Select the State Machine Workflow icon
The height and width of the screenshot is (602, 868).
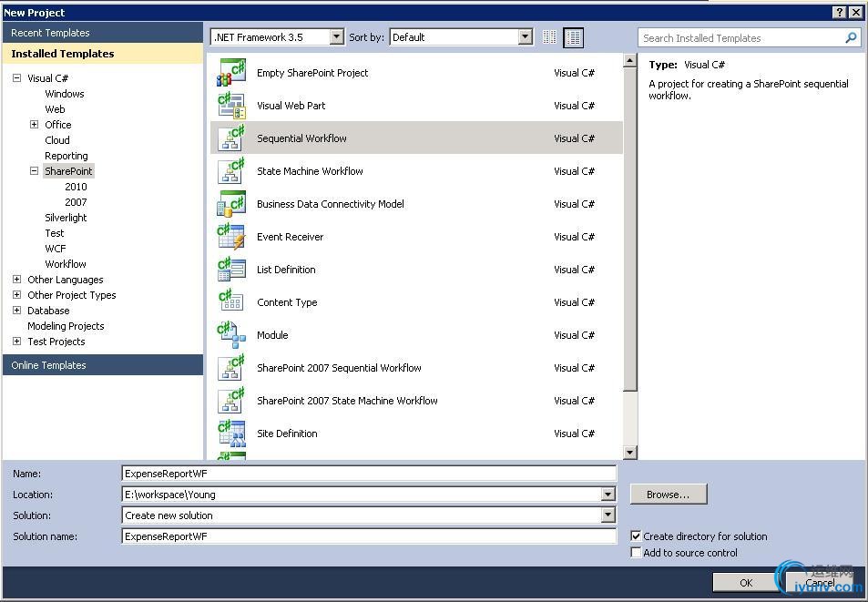click(x=231, y=170)
